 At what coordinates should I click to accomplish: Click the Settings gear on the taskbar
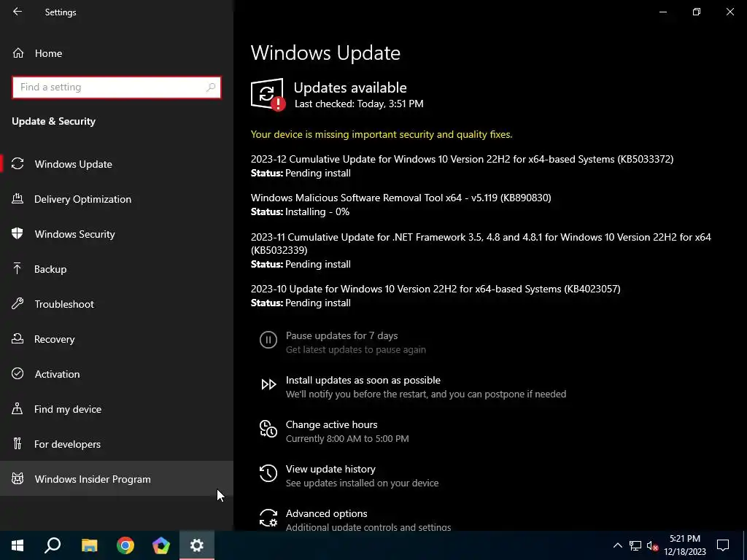[197, 545]
